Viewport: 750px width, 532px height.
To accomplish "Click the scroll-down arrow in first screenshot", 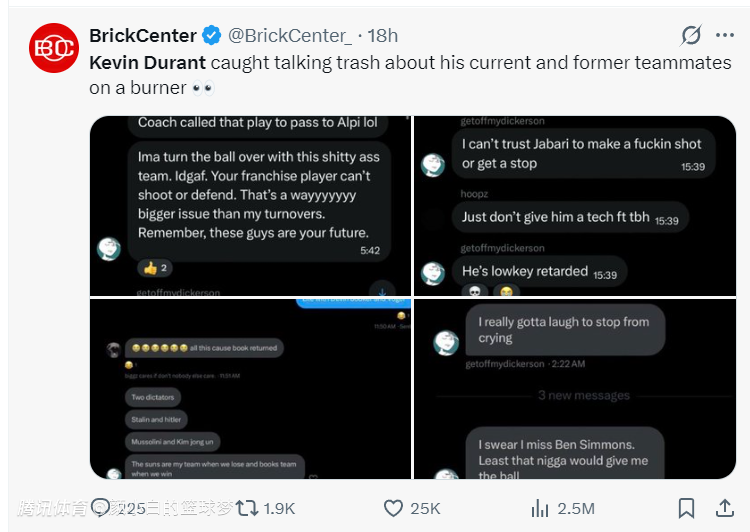I will pyautogui.click(x=382, y=290).
